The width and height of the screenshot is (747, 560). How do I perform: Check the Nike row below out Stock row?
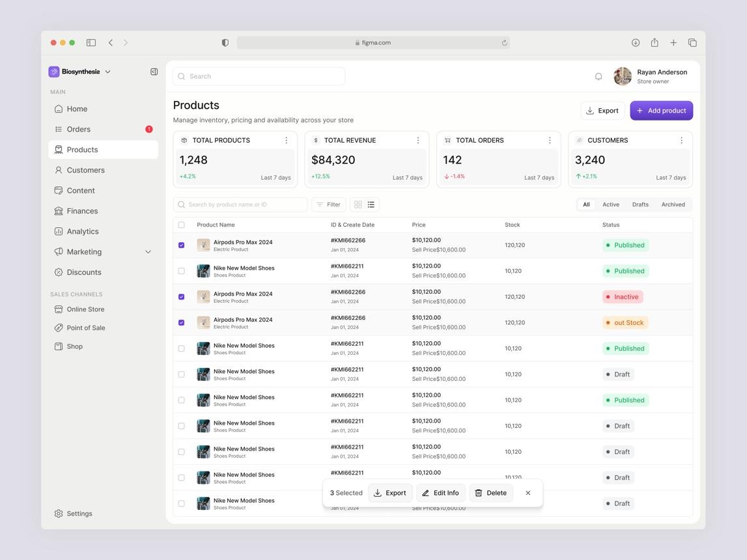point(181,348)
